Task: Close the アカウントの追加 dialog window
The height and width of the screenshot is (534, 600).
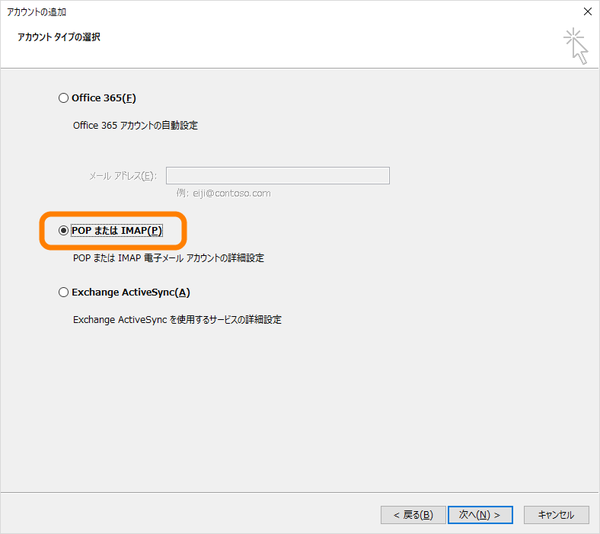Action: coord(588,11)
